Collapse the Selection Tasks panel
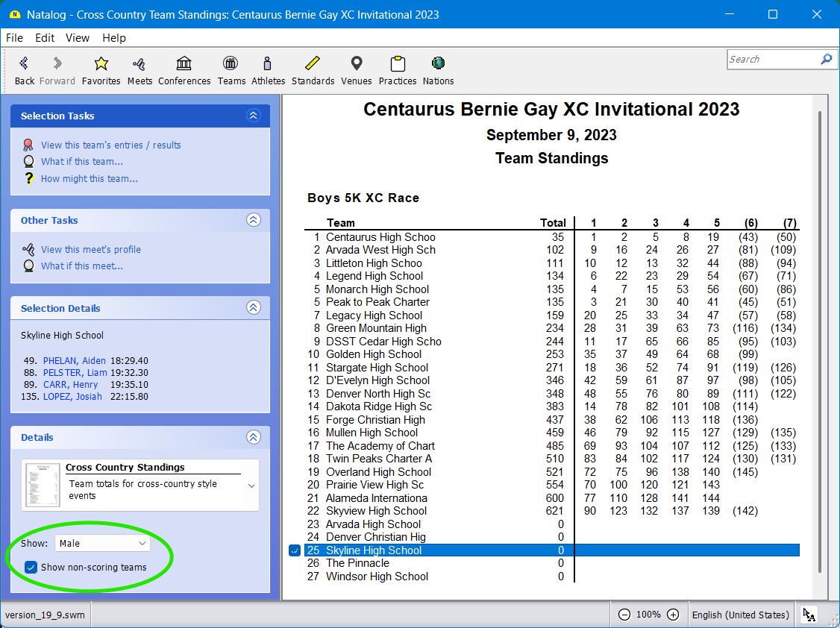Image resolution: width=840 pixels, height=628 pixels. [x=254, y=116]
